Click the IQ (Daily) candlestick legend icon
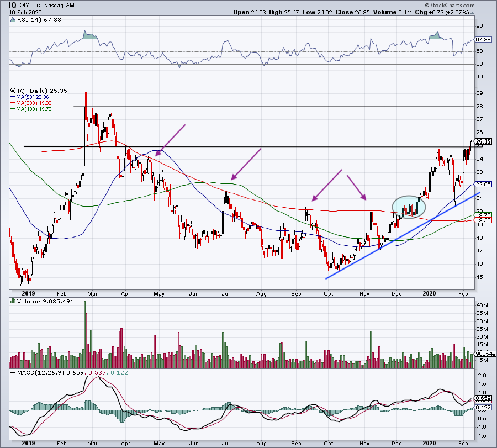The width and height of the screenshot is (497, 448). 13,91
